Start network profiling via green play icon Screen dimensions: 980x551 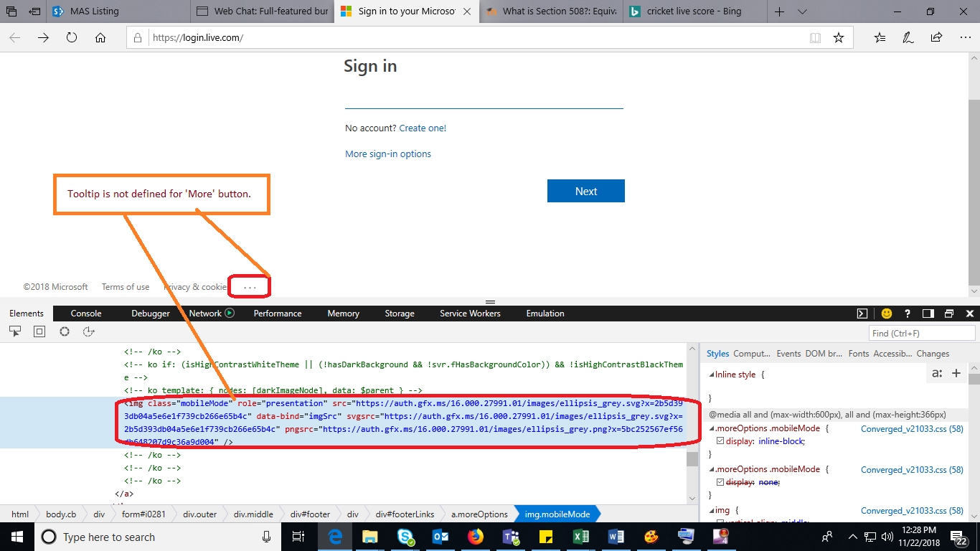(x=229, y=313)
